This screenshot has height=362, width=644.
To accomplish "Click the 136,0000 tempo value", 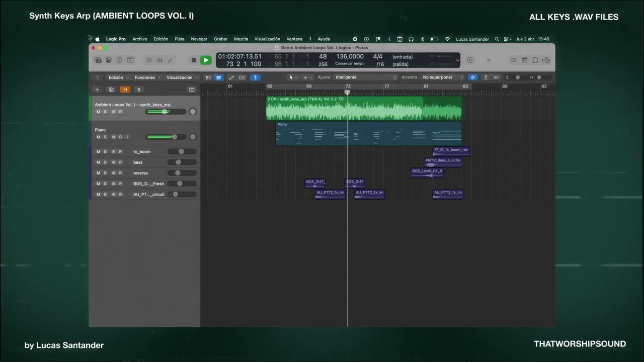I will coord(350,57).
